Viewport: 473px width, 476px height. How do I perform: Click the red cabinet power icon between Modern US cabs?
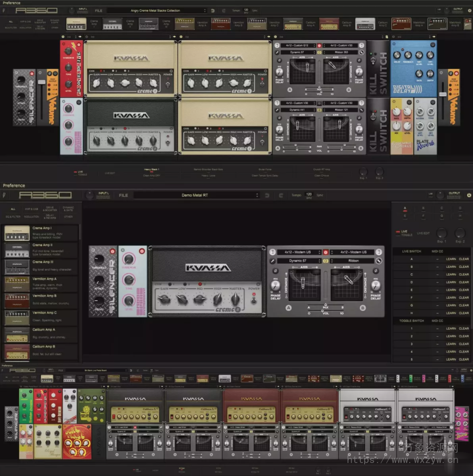click(x=326, y=252)
